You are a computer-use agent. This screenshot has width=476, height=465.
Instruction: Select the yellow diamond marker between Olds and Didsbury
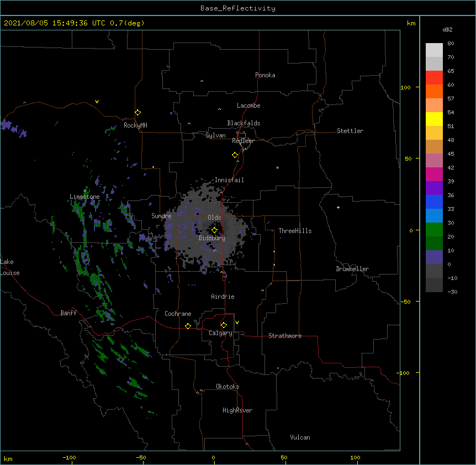tap(214, 230)
